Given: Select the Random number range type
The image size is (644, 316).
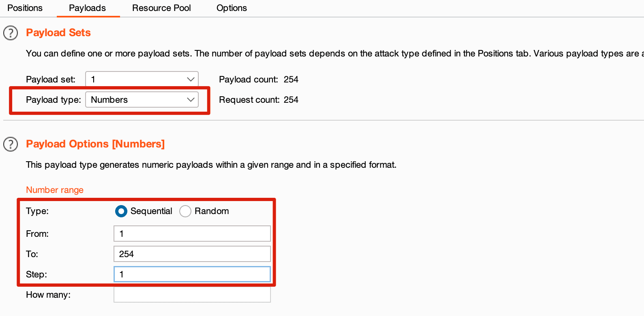Looking at the screenshot, I should pyautogui.click(x=185, y=211).
